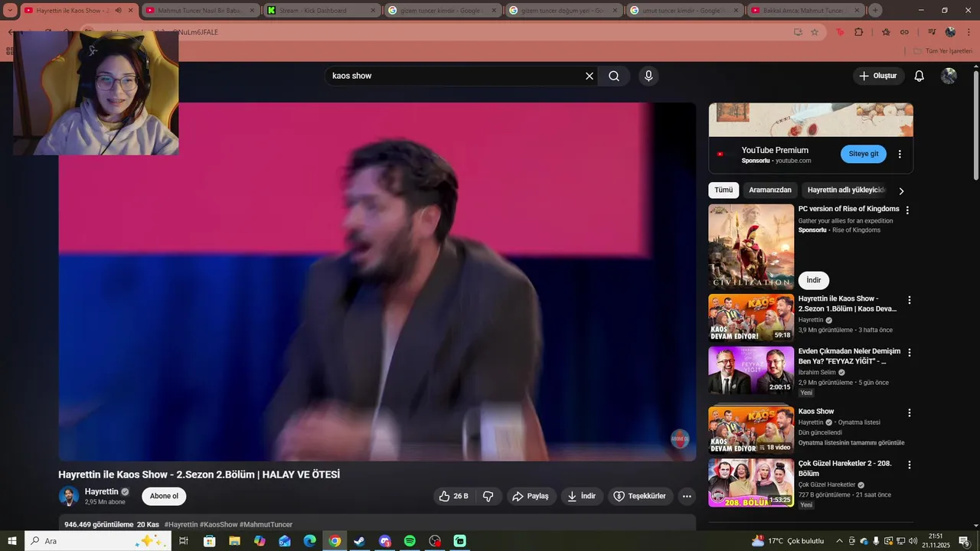Screen dimensions: 980x551
Task: Open Microsoft Edge from the taskbar
Action: pos(309,541)
